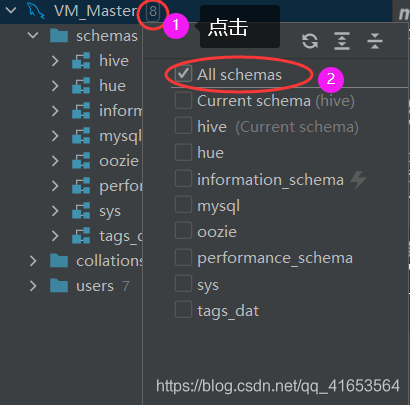Collapse the VM_Master data source node
This screenshot has width=410, height=405.
coord(11,11)
